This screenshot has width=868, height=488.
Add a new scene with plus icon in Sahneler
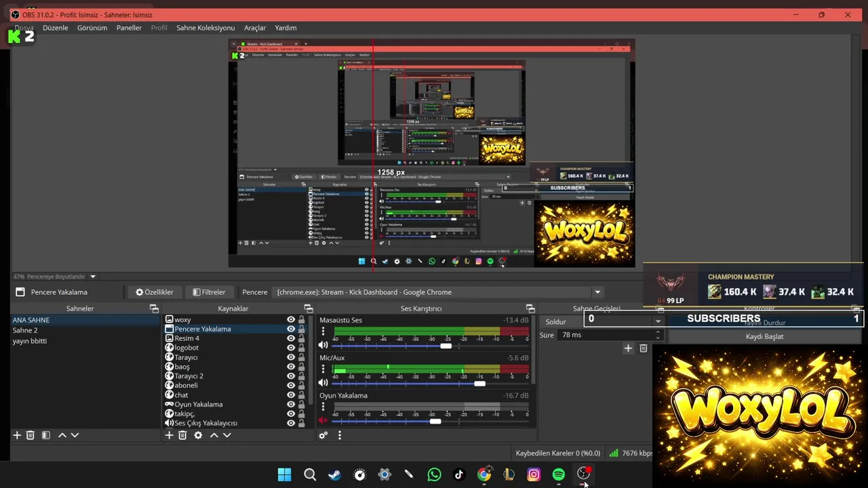click(x=17, y=435)
